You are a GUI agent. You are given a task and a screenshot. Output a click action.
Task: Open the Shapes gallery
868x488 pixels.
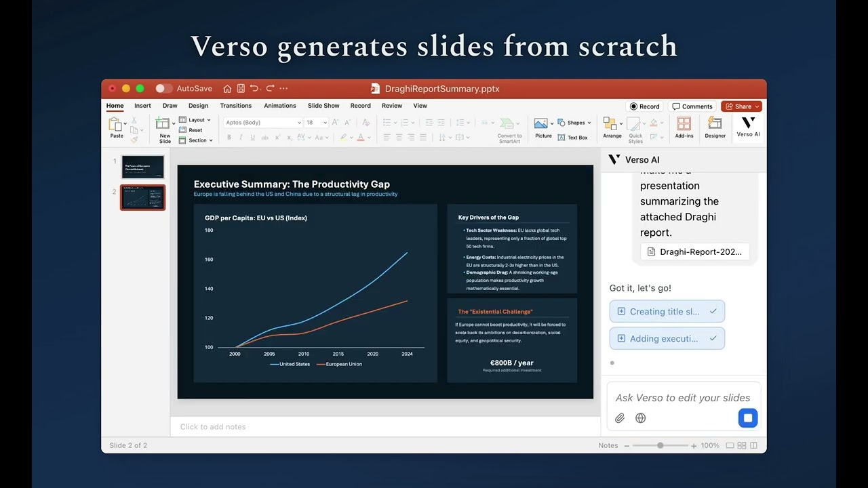point(575,123)
